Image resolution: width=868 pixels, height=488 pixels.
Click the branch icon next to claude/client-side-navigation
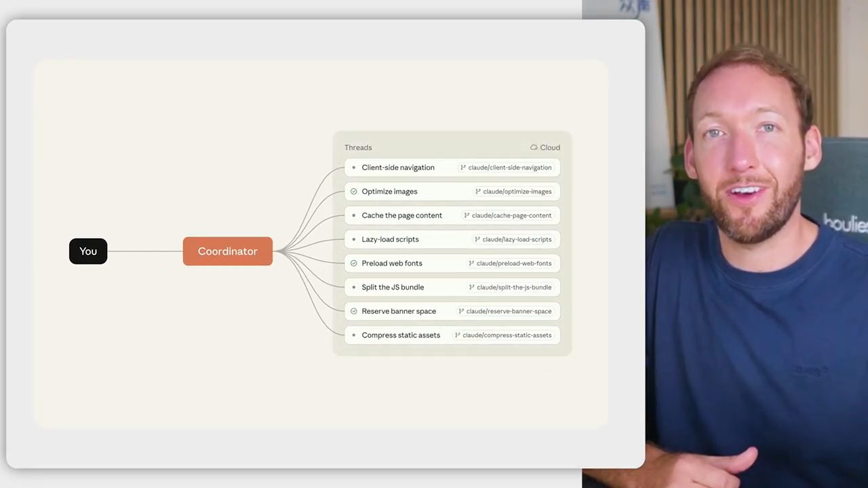coord(463,167)
